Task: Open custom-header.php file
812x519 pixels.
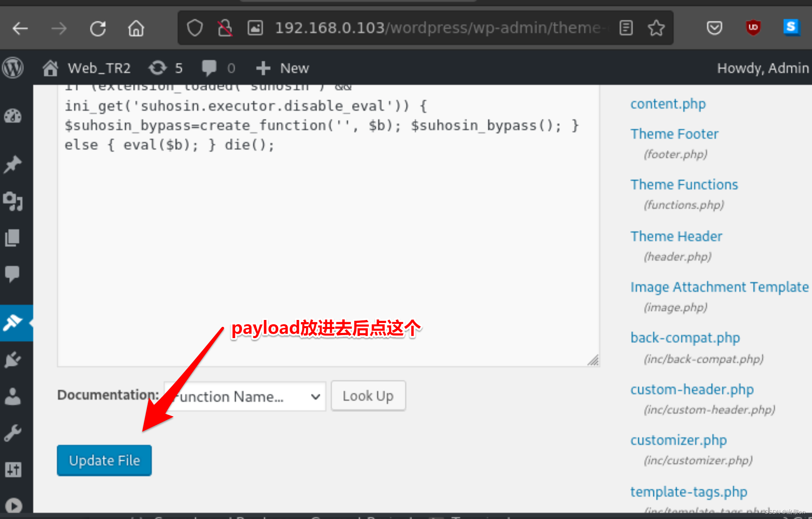Action: point(692,389)
